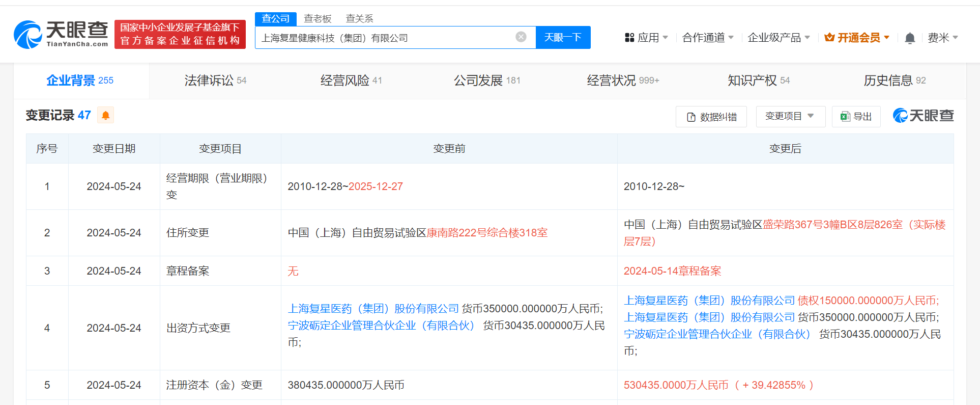
Task: Click the red 2025-12-27 date text
Action: [x=376, y=186]
